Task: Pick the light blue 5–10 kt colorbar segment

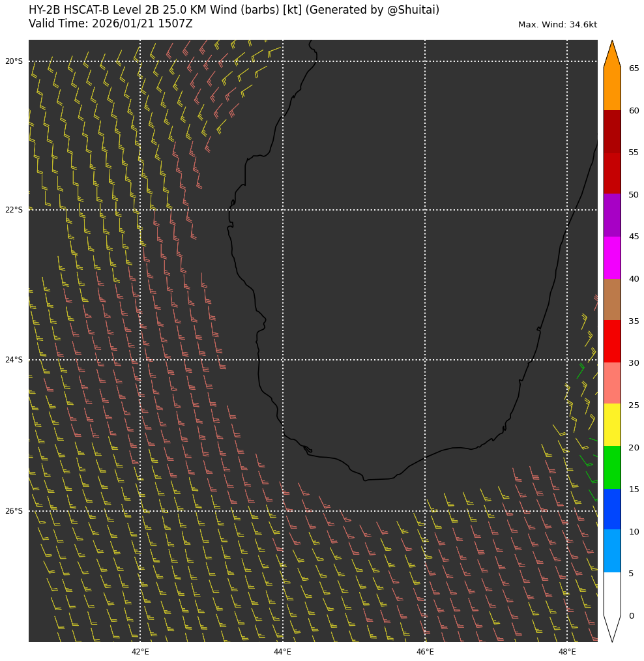Action: pyautogui.click(x=611, y=551)
